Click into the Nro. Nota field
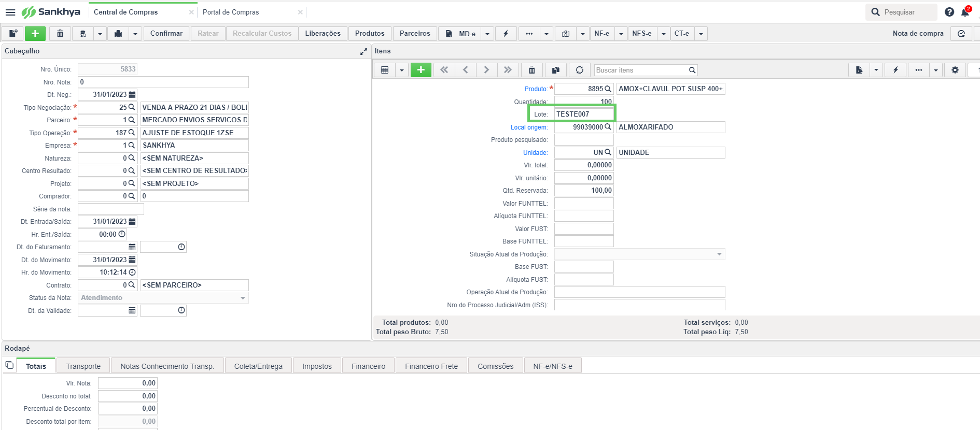Image resolution: width=980 pixels, height=430 pixels. (163, 82)
